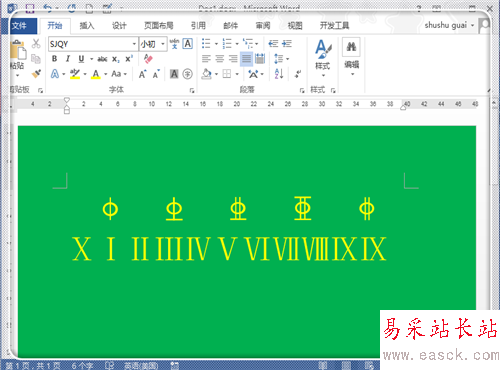Image resolution: width=500 pixels, height=370 pixels.
Task: Sort text with the A-Z icon
Action: click(279, 74)
